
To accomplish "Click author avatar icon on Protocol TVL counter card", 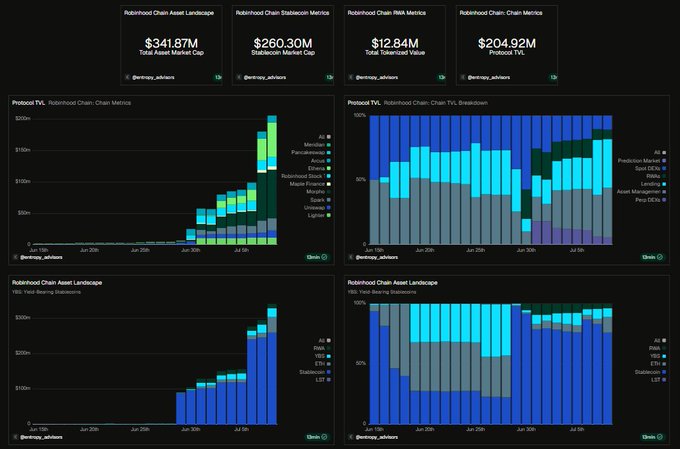I will coord(463,77).
